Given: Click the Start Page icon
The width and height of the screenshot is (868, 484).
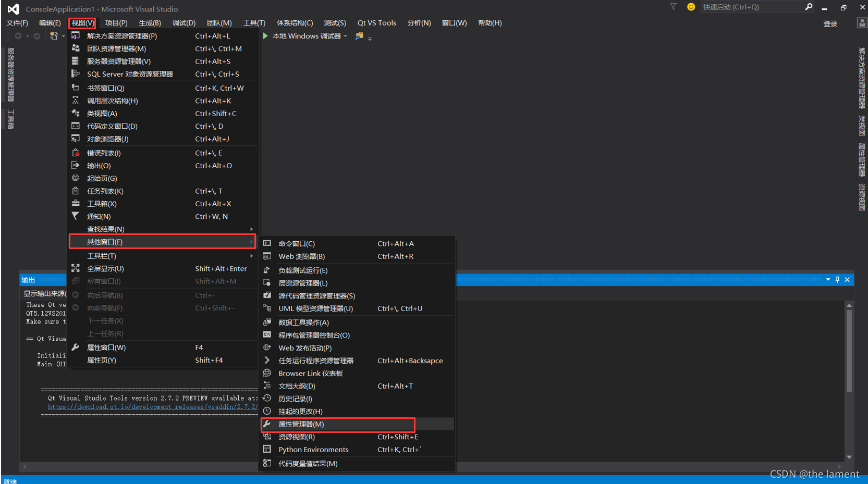Looking at the screenshot, I should pos(76,178).
